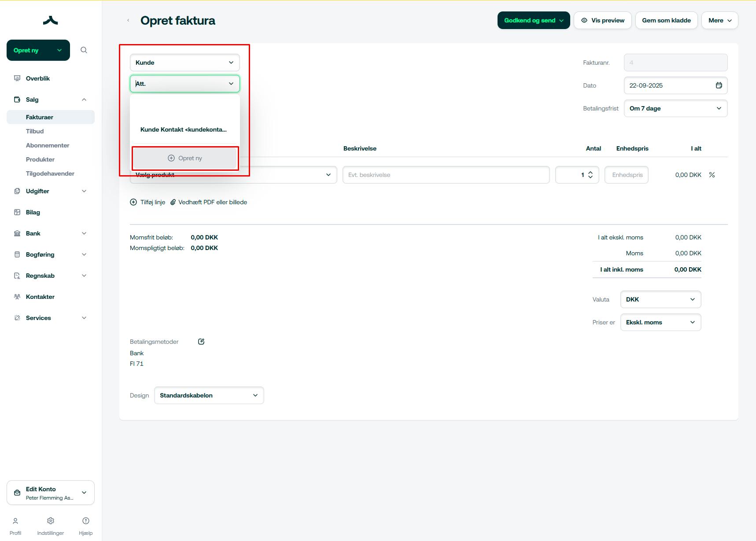Click Vis preview button
The image size is (756, 541).
click(x=602, y=20)
